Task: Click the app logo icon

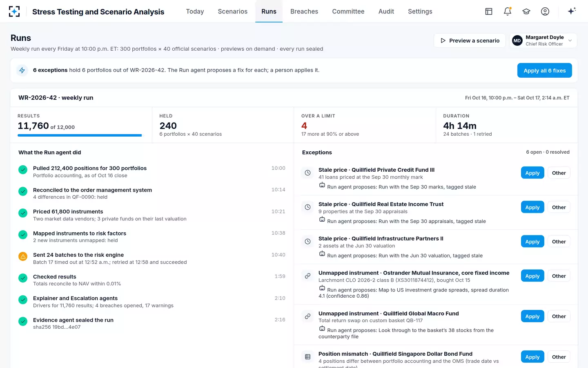Action: (x=14, y=11)
